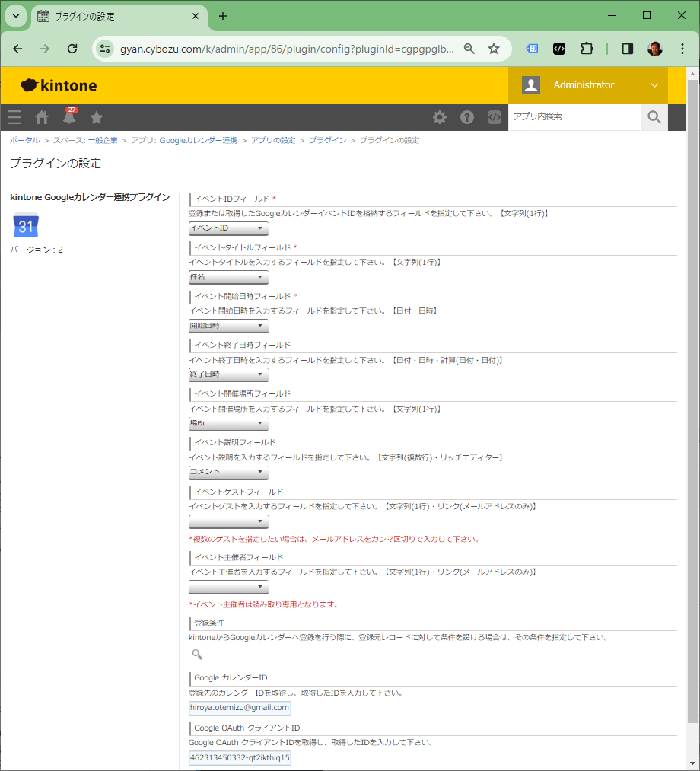Open the Chrome three-dot menu

[x=682, y=49]
